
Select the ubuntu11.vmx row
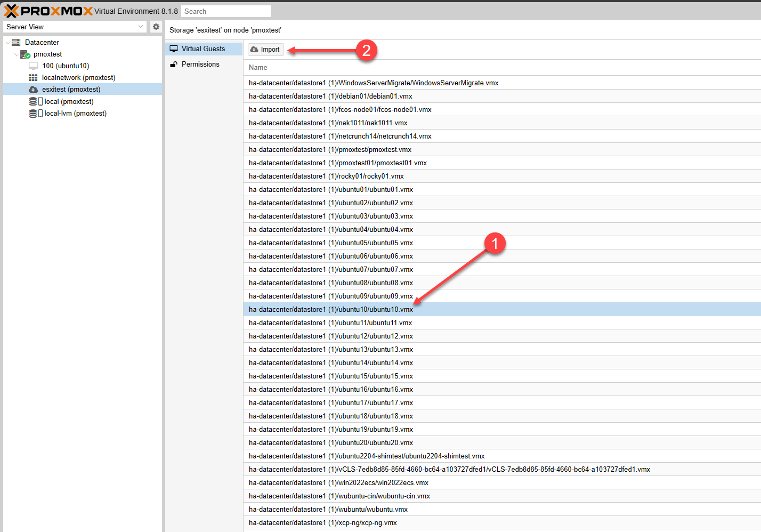pyautogui.click(x=502, y=323)
